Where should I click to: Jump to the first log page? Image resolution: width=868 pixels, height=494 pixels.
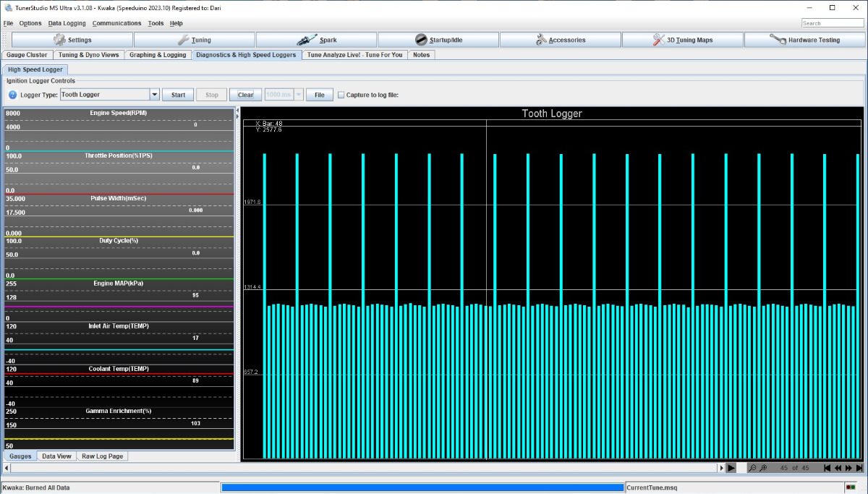[x=827, y=468]
